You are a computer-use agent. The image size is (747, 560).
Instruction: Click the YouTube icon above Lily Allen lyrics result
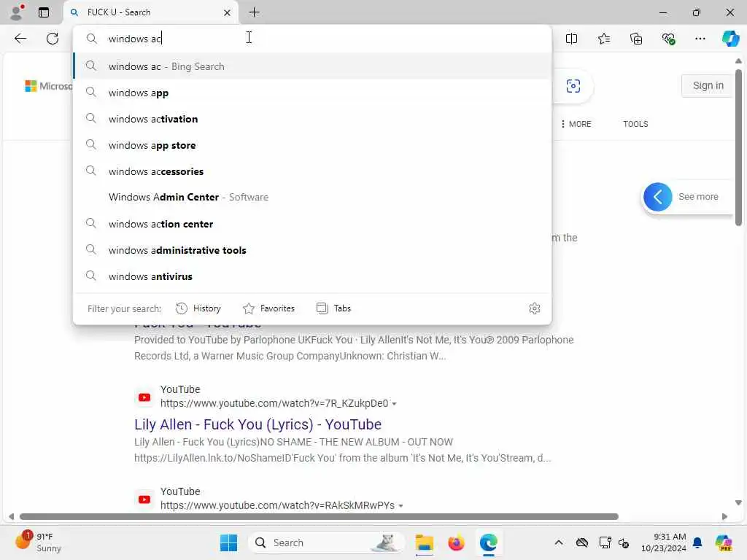click(x=144, y=397)
